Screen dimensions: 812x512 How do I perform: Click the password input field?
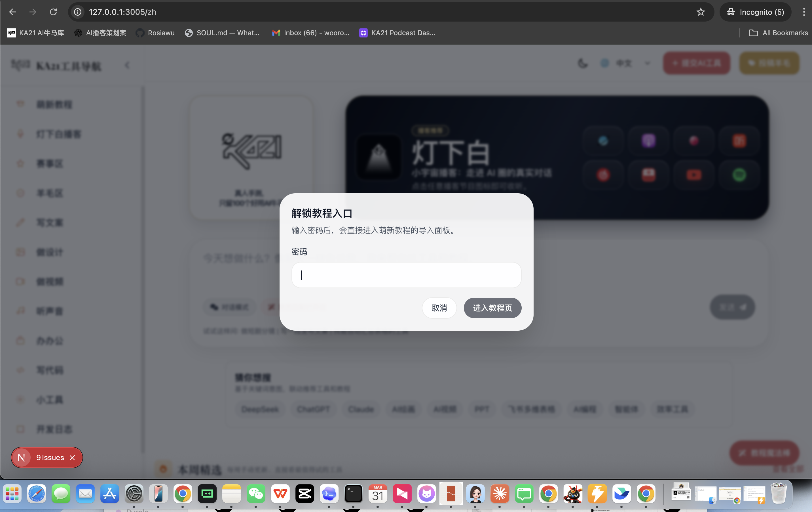pyautogui.click(x=406, y=275)
